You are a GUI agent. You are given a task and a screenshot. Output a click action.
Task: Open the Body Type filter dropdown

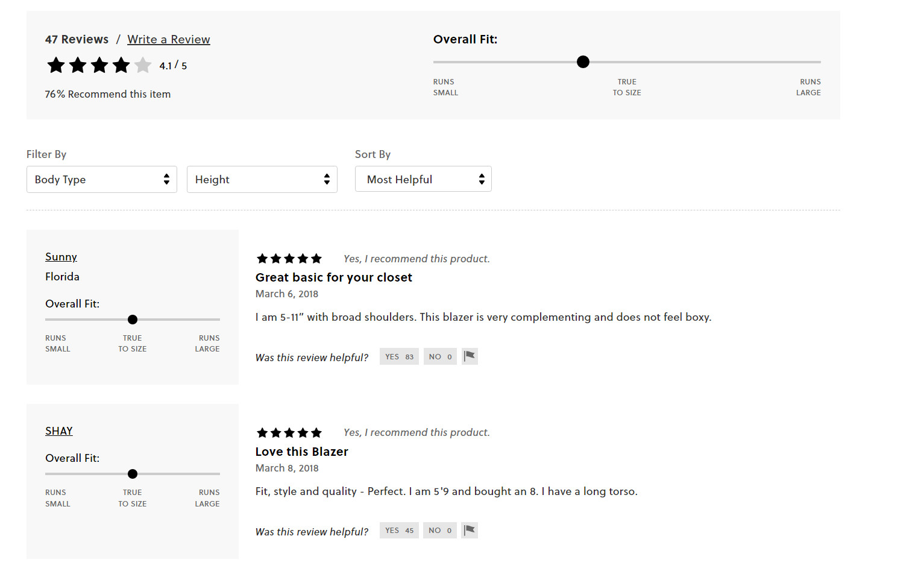(102, 180)
